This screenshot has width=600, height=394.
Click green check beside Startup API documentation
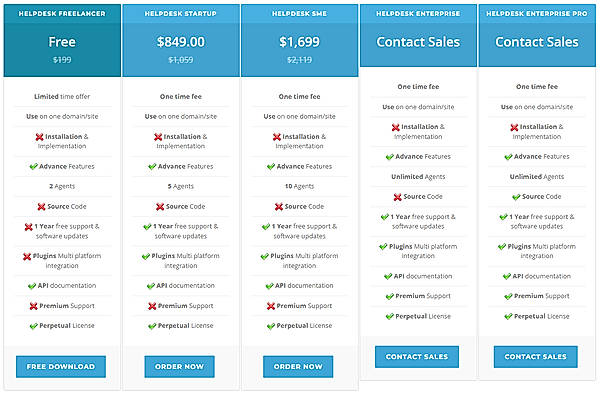tap(151, 286)
